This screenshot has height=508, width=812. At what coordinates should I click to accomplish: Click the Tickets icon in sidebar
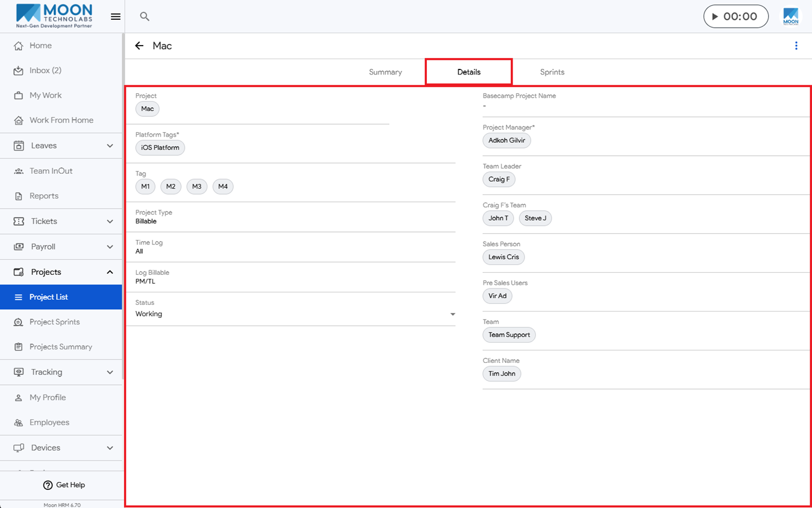click(19, 221)
